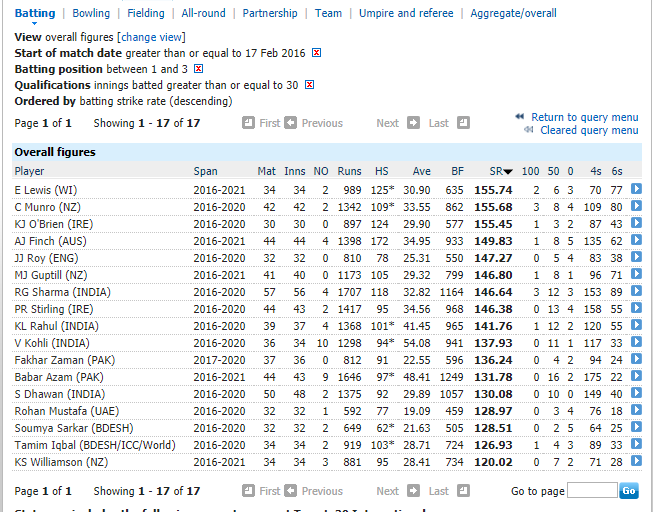The height and width of the screenshot is (512, 653).
Task: Click the SR column sort arrow
Action: (508, 172)
